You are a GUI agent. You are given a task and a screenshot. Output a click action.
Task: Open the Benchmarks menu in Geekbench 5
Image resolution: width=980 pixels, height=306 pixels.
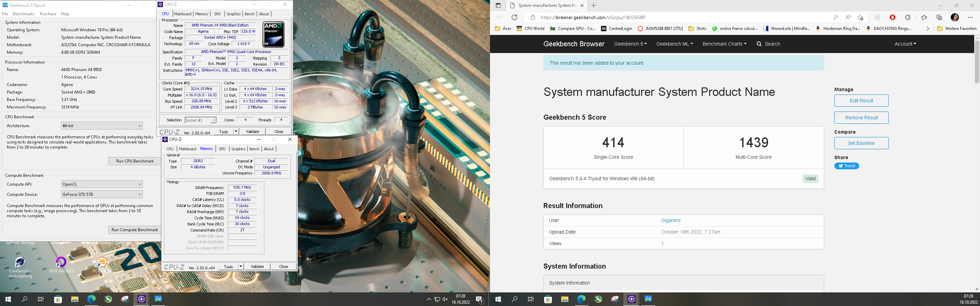[24, 14]
